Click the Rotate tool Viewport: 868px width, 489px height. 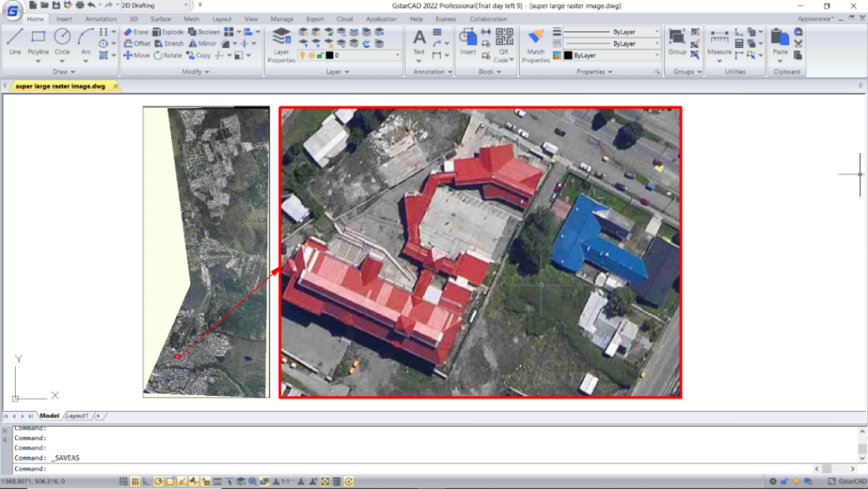(167, 56)
